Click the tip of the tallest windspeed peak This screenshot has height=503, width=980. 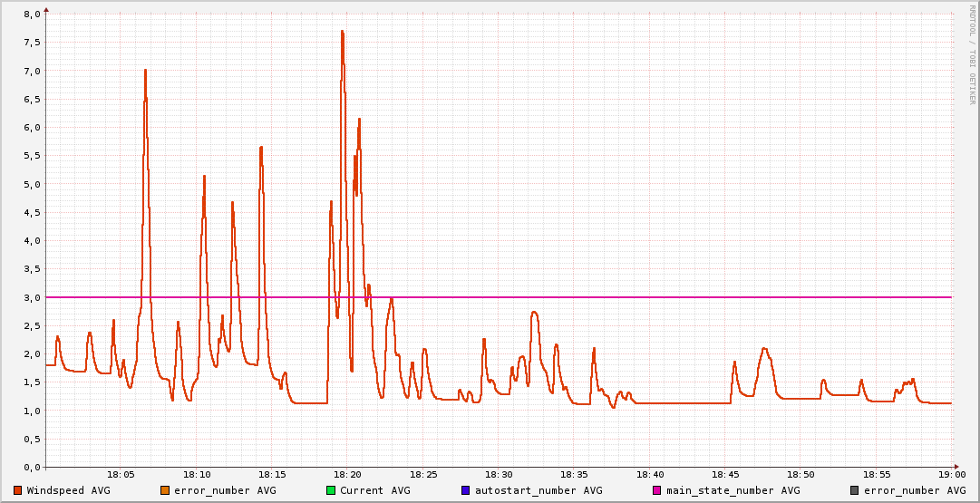[342, 32]
